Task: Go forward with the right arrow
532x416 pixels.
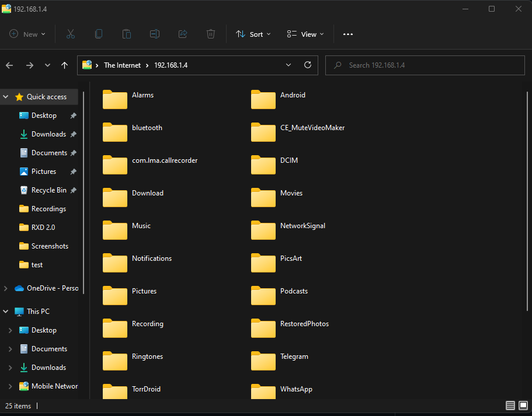Action: [30, 65]
